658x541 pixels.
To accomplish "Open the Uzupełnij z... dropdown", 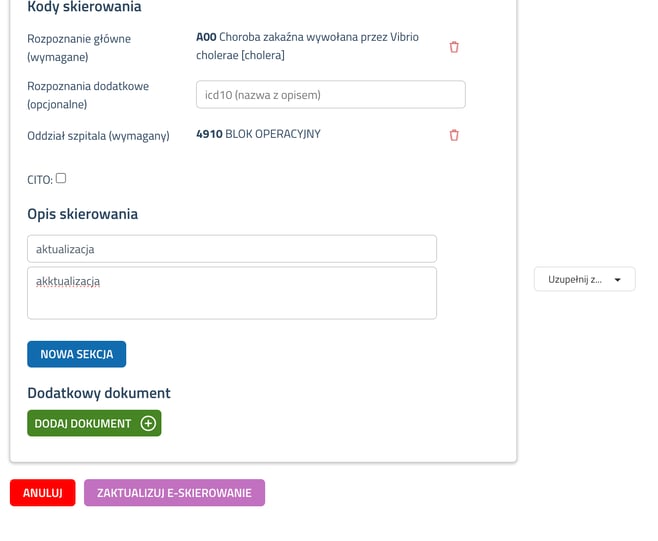I will 584,280.
